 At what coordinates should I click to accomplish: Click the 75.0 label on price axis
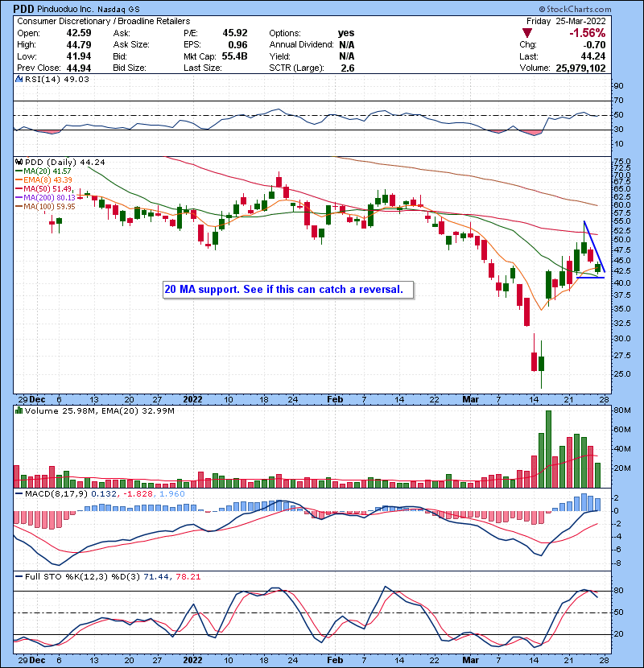[621, 162]
